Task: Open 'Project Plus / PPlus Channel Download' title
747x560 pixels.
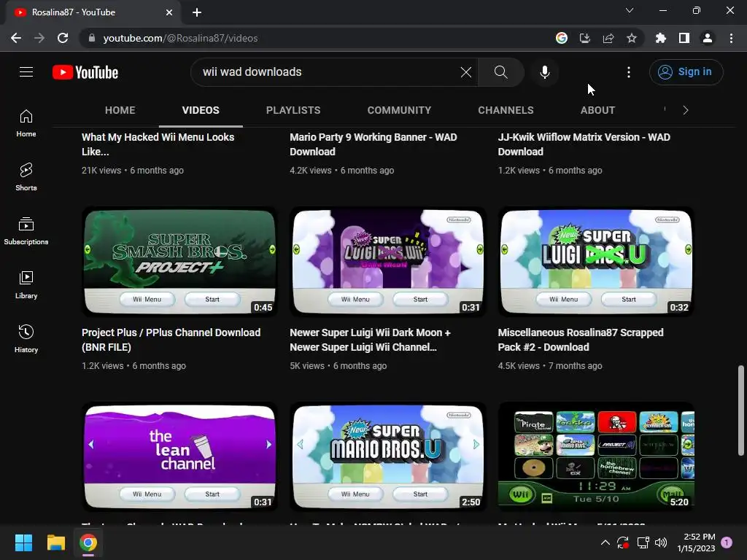Action: 171,340
